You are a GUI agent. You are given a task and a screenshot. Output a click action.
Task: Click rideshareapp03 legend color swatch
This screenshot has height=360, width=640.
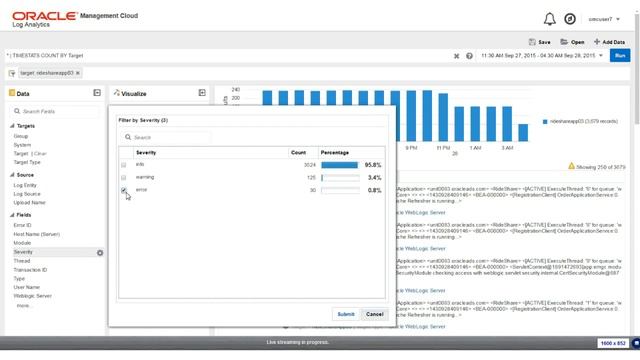tap(545, 122)
